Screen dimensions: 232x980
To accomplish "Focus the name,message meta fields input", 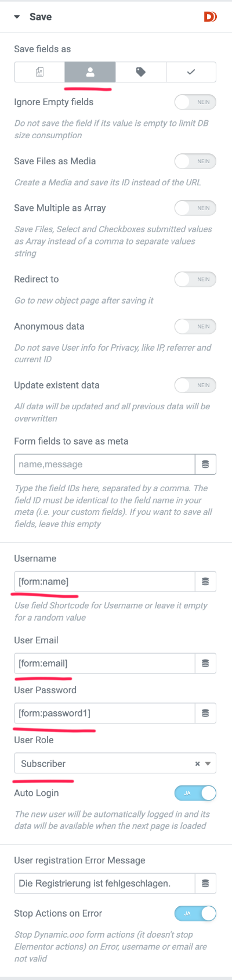I will click(x=104, y=464).
